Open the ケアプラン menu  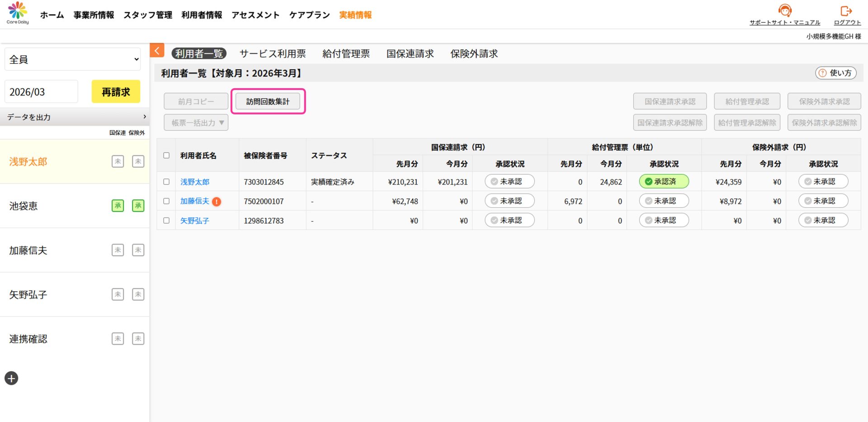[x=309, y=15]
